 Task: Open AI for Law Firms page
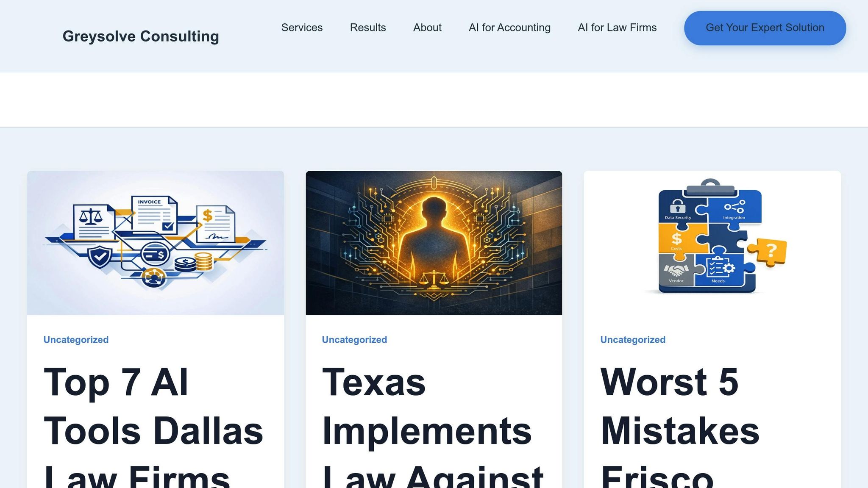tap(617, 28)
